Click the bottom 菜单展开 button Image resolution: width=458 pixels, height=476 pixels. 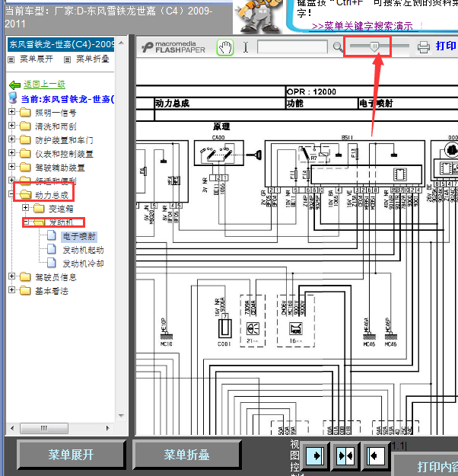coord(72,455)
